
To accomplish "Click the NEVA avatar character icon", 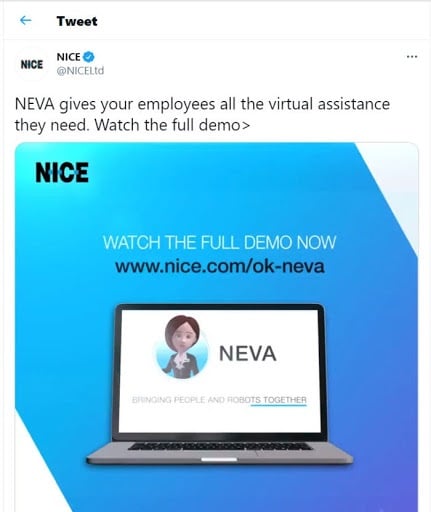I will [x=182, y=348].
